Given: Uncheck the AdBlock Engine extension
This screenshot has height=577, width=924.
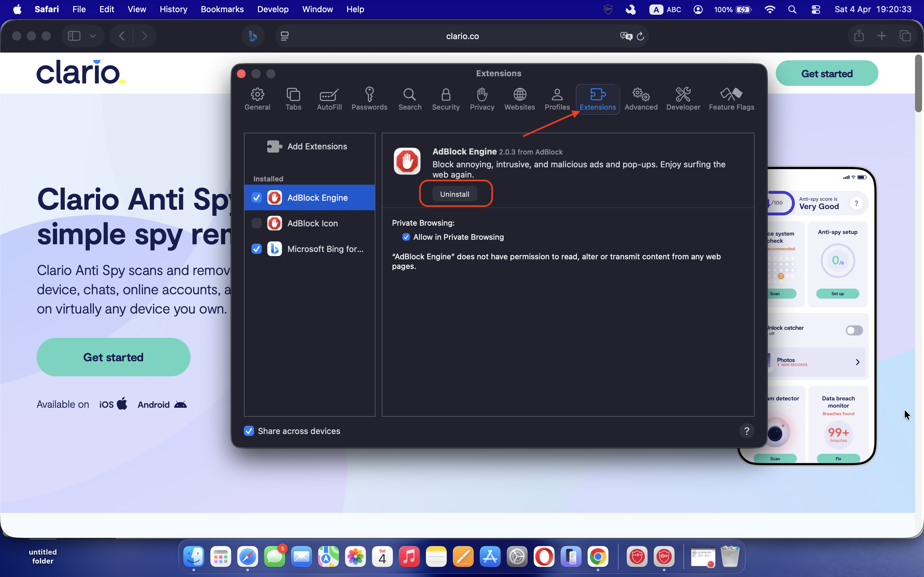Looking at the screenshot, I should [256, 198].
